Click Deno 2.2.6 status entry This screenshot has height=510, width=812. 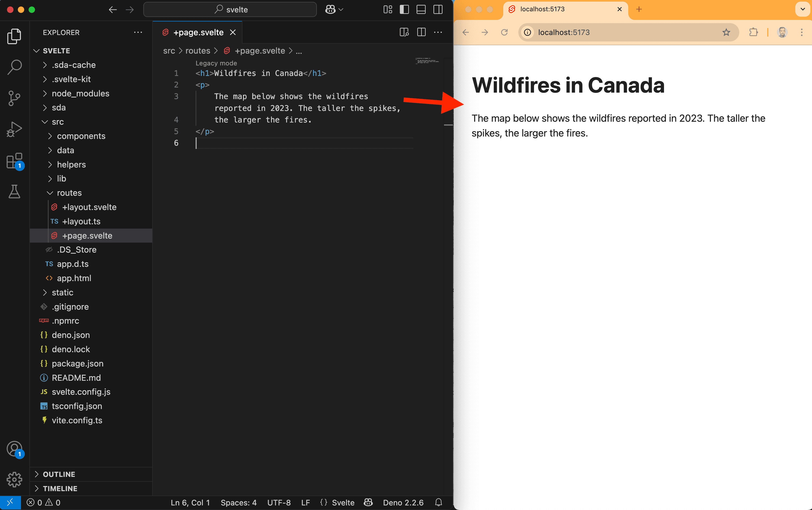pos(403,502)
